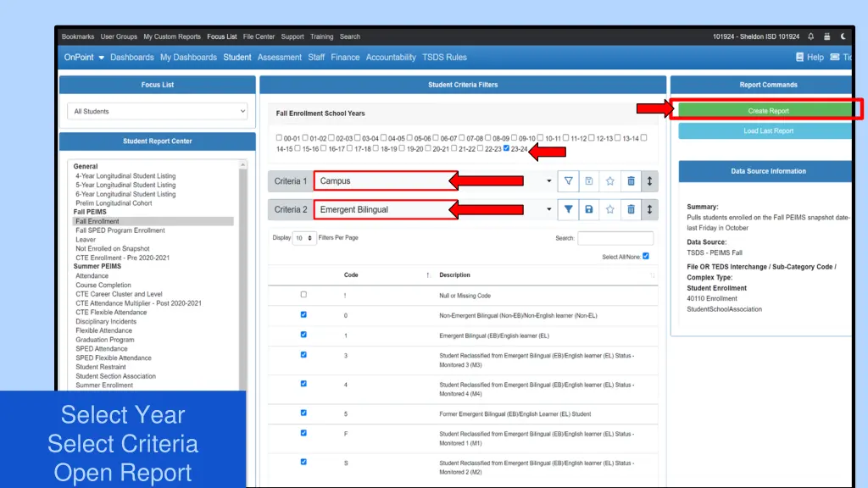Uncheck the 23-24 school year box
This screenshot has width=868, height=488.
[x=507, y=147]
